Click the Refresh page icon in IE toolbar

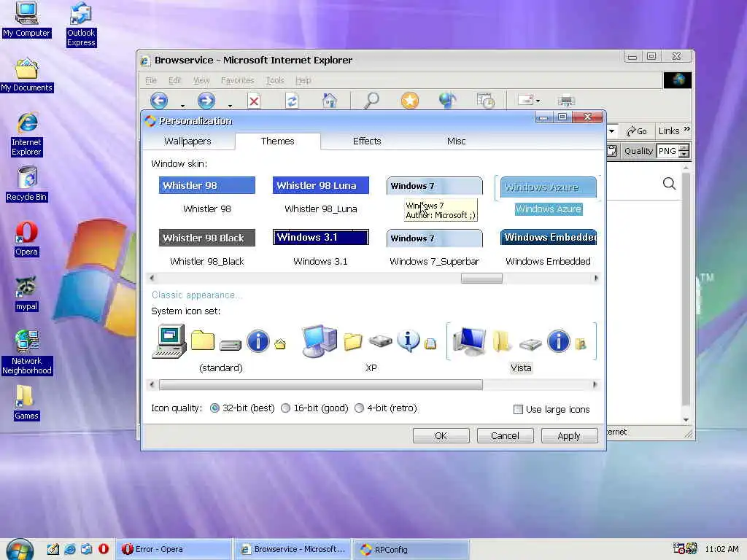coord(292,101)
